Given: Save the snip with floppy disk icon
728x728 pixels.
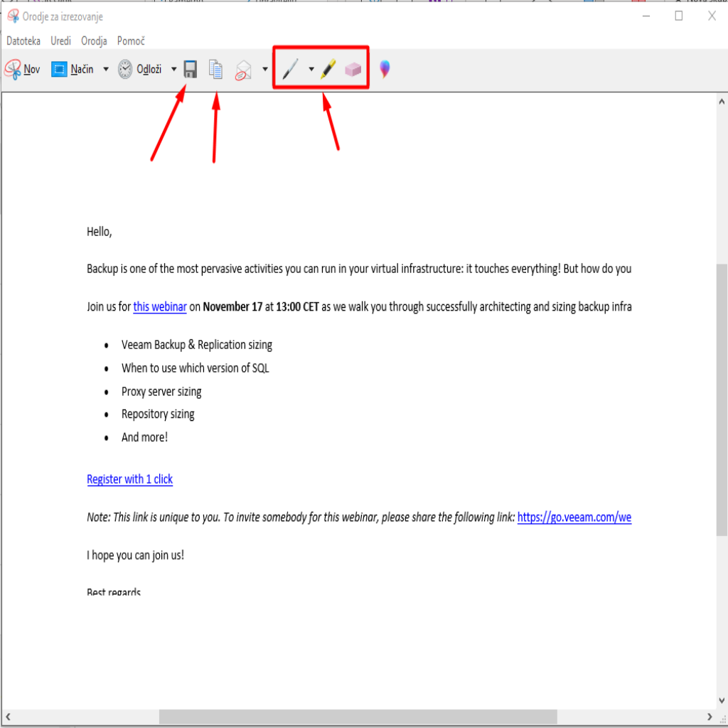Looking at the screenshot, I should (190, 69).
